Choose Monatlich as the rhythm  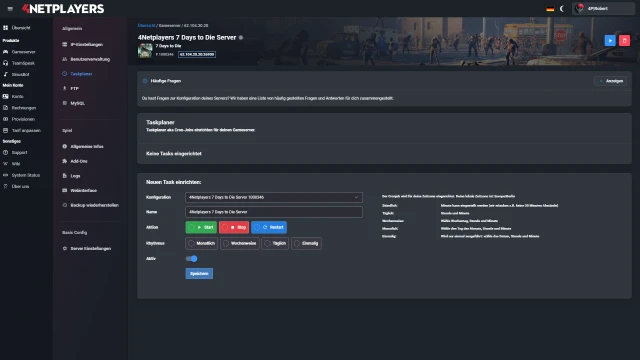(201, 243)
